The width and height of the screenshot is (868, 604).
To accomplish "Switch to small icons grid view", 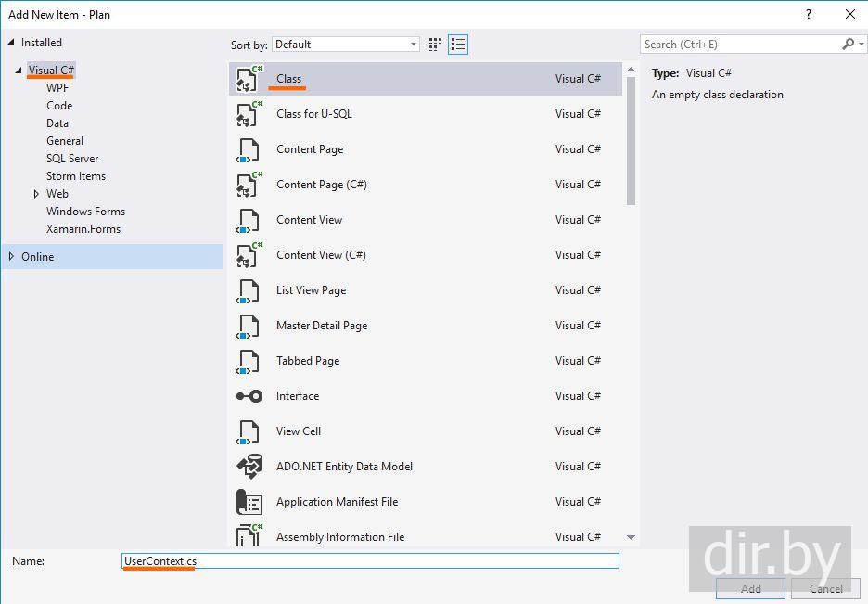I will pyautogui.click(x=436, y=45).
